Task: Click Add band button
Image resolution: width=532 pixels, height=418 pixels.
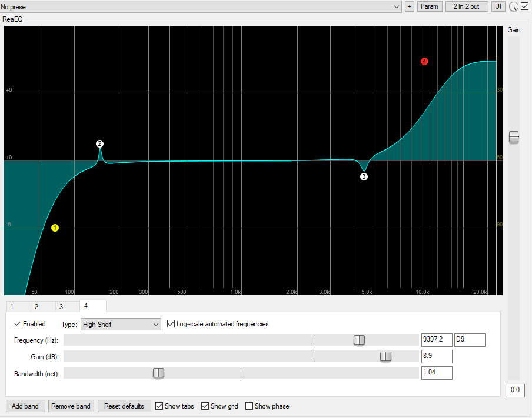Action: click(x=25, y=406)
